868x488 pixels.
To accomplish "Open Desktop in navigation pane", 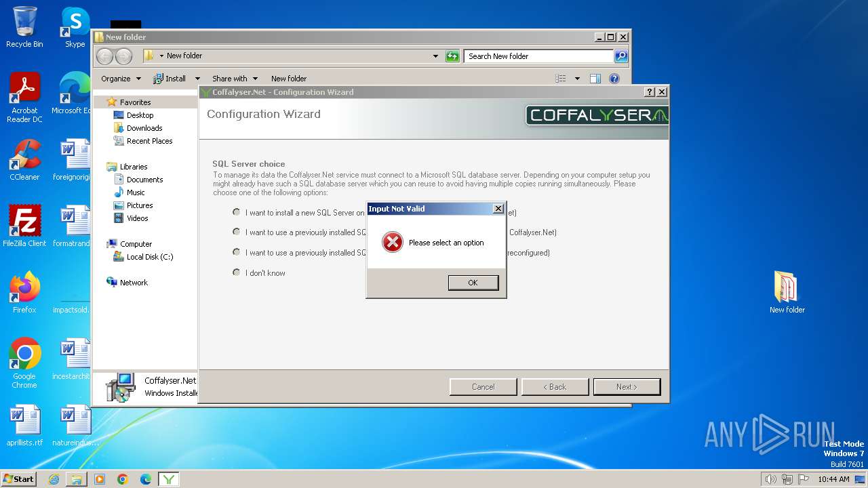I will click(140, 115).
